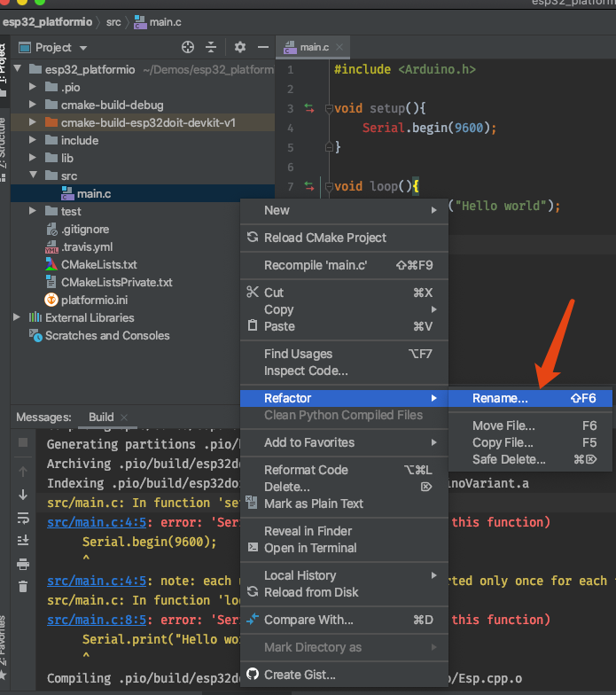Hide the Project tool window
This screenshot has height=695, width=616.
262,47
